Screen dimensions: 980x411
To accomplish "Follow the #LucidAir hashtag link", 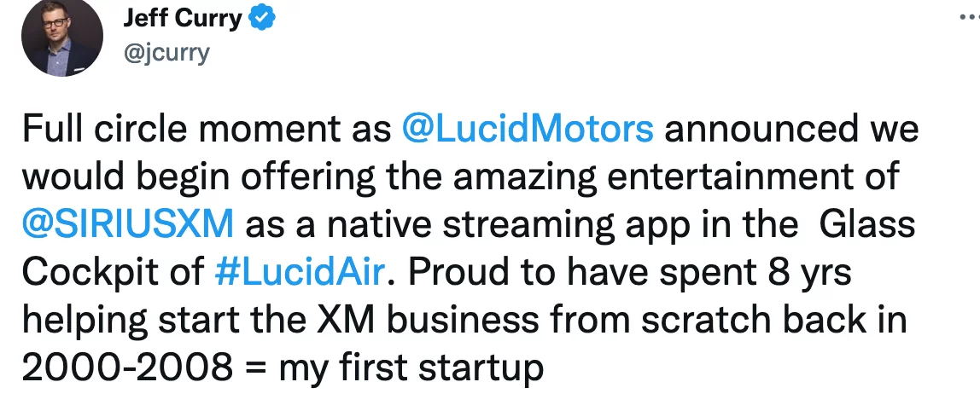I will [298, 272].
